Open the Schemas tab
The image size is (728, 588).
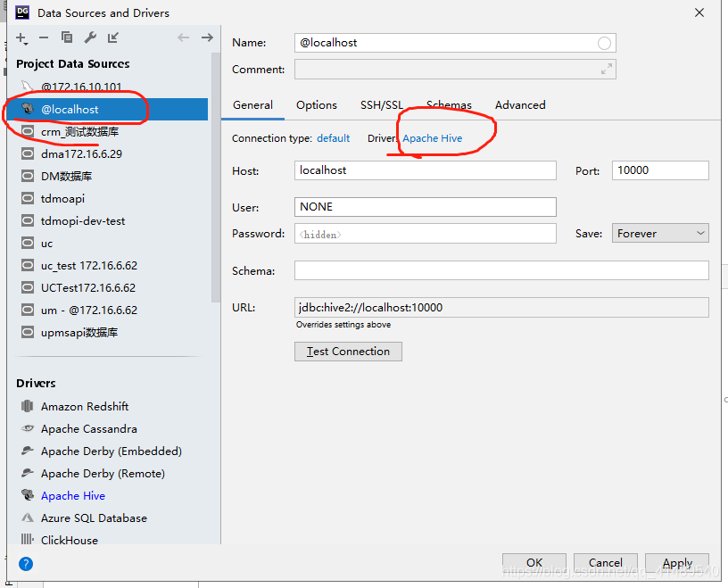pos(449,105)
